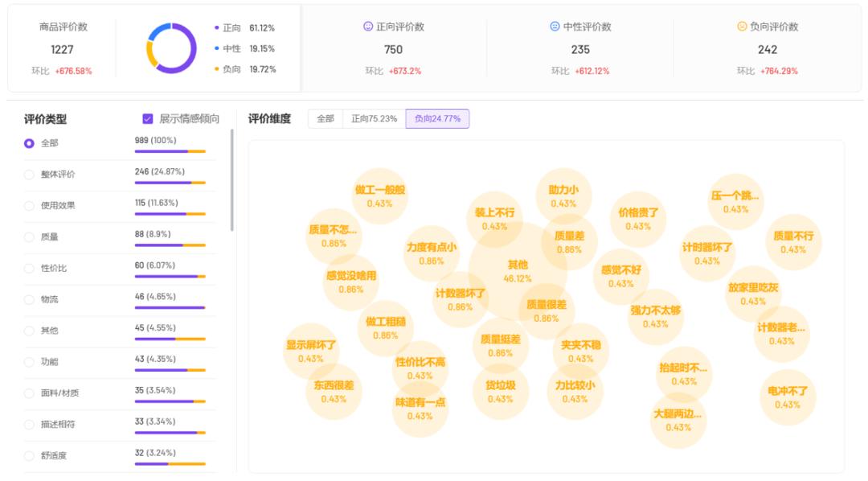Select the 整体评价 radio option

tap(29, 175)
